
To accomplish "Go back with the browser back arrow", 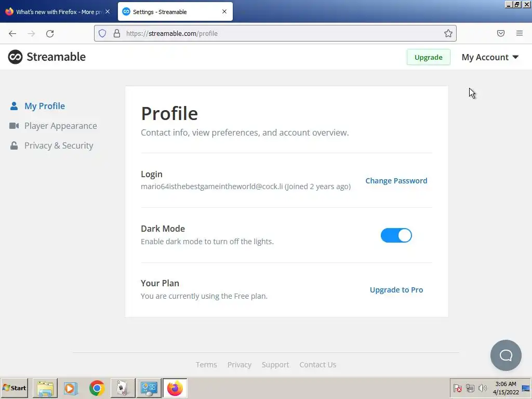I will click(12, 34).
